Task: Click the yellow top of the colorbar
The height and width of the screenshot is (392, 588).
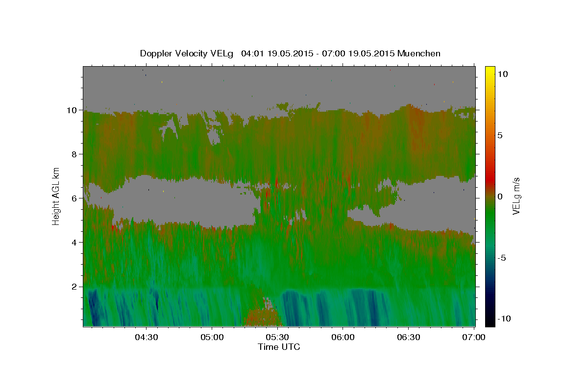Action: 490,73
